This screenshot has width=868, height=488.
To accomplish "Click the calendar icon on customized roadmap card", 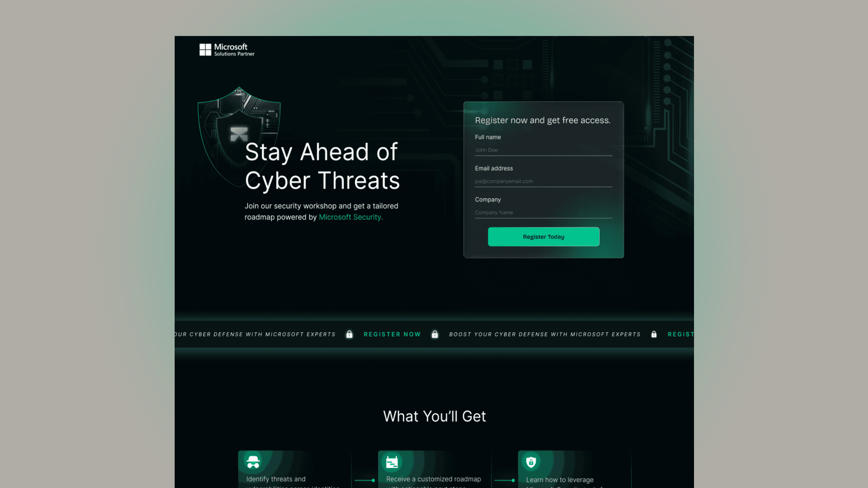I will pos(392,462).
